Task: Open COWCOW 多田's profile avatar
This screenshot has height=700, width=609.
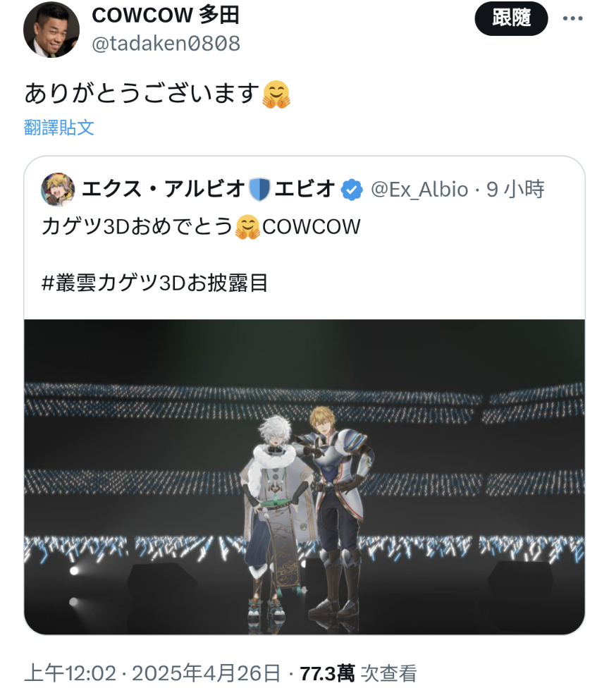Action: point(51,30)
